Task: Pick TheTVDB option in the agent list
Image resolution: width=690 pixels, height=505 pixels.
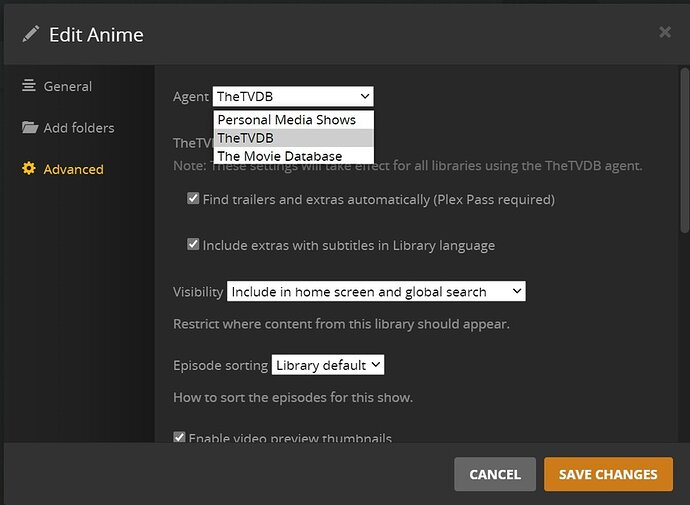Action: click(294, 138)
